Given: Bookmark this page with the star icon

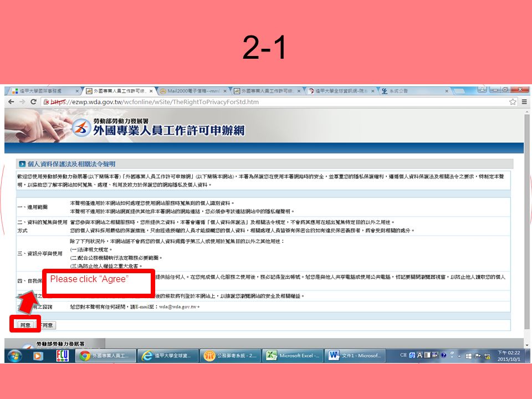Looking at the screenshot, I should click(x=513, y=102).
